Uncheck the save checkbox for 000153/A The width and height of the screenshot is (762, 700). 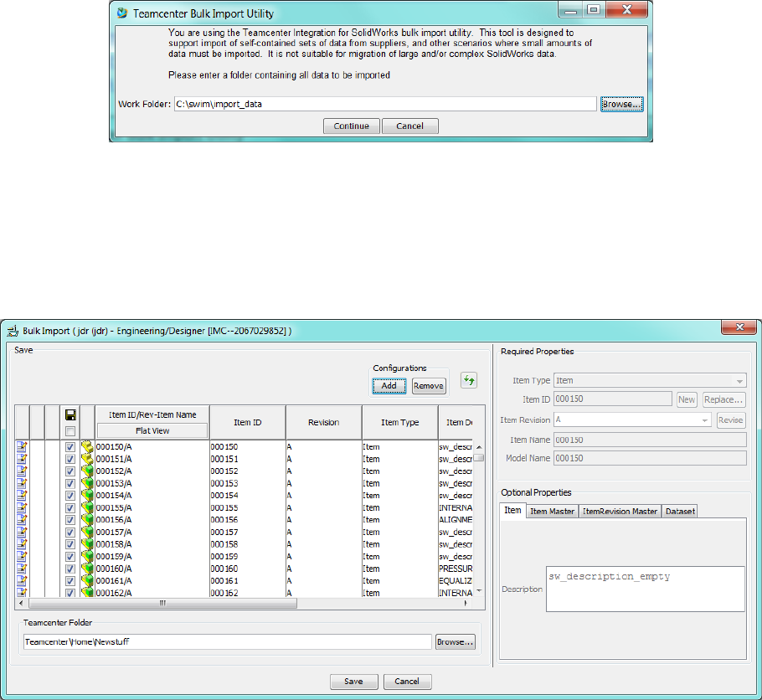coord(70,483)
